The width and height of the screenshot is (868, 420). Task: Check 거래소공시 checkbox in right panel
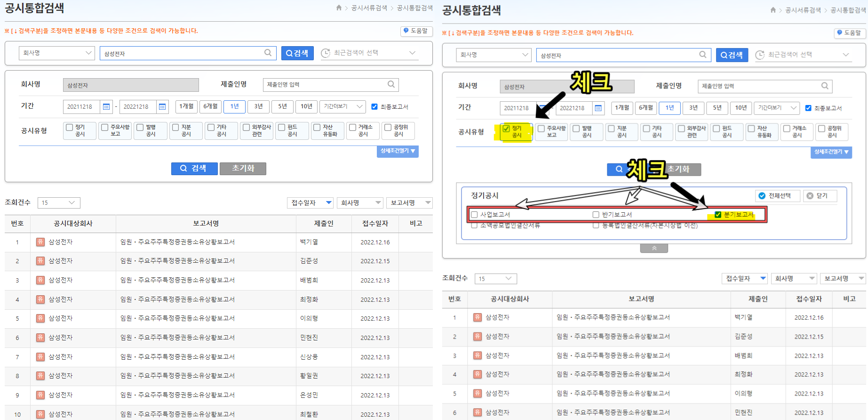tap(787, 129)
